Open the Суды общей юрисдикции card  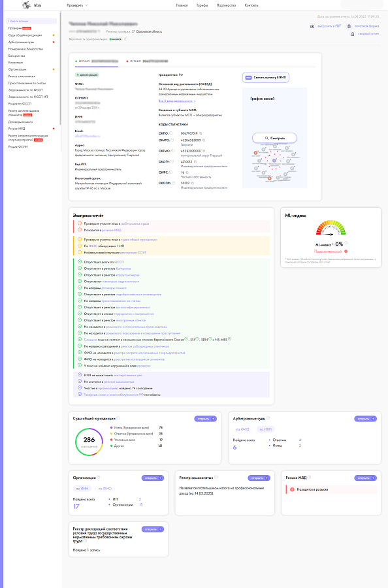coord(206,419)
